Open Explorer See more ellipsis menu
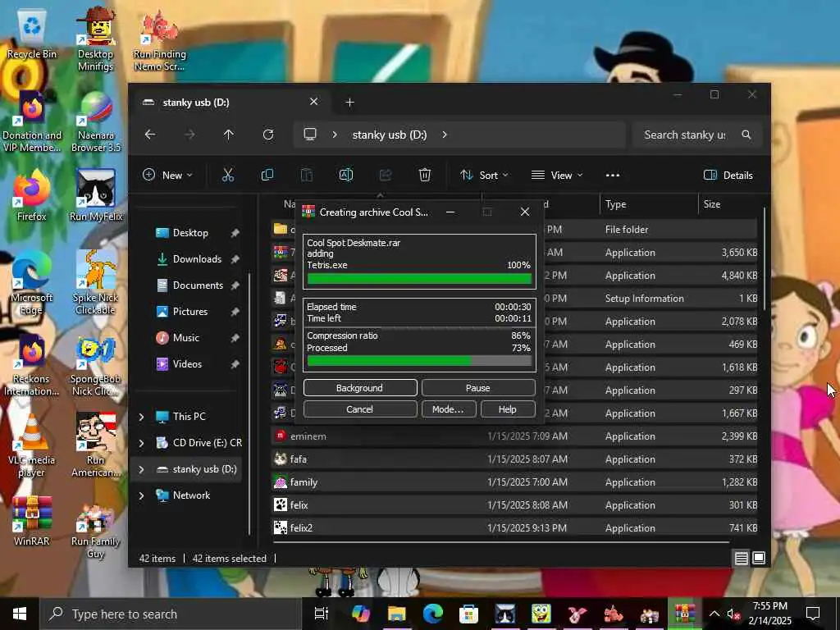The height and width of the screenshot is (630, 840). point(612,176)
